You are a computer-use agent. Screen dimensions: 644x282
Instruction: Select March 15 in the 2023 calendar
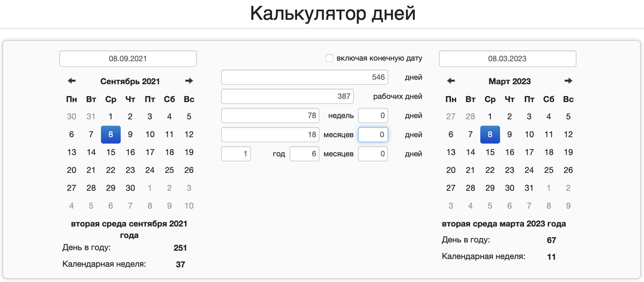coord(490,153)
